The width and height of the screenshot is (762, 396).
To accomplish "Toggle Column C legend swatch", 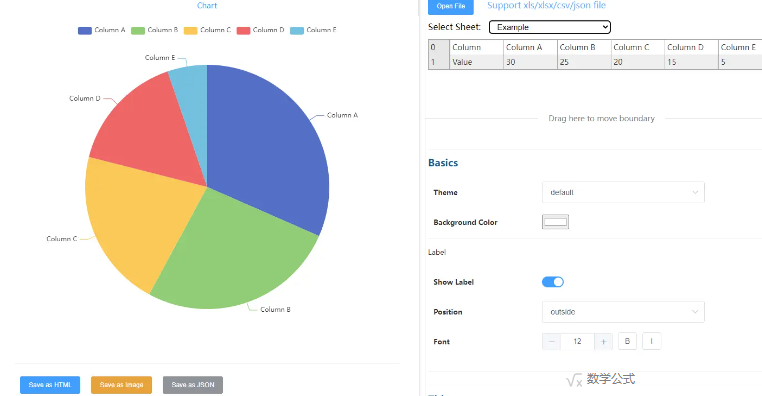I will [190, 31].
